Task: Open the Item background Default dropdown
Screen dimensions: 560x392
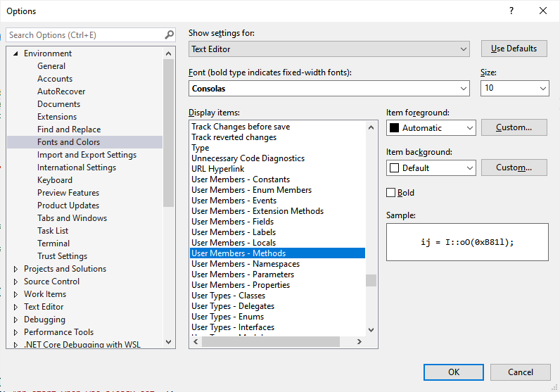Action: 431,168
